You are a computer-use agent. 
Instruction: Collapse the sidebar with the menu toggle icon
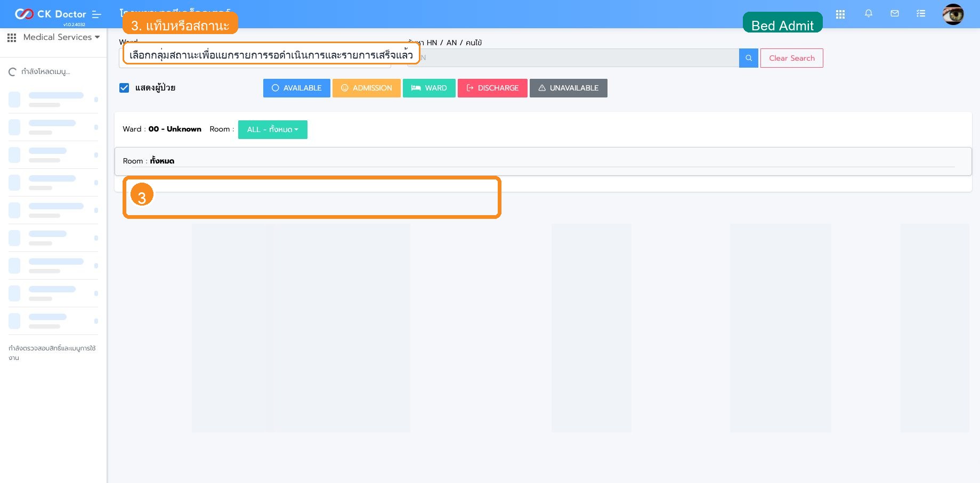96,14
